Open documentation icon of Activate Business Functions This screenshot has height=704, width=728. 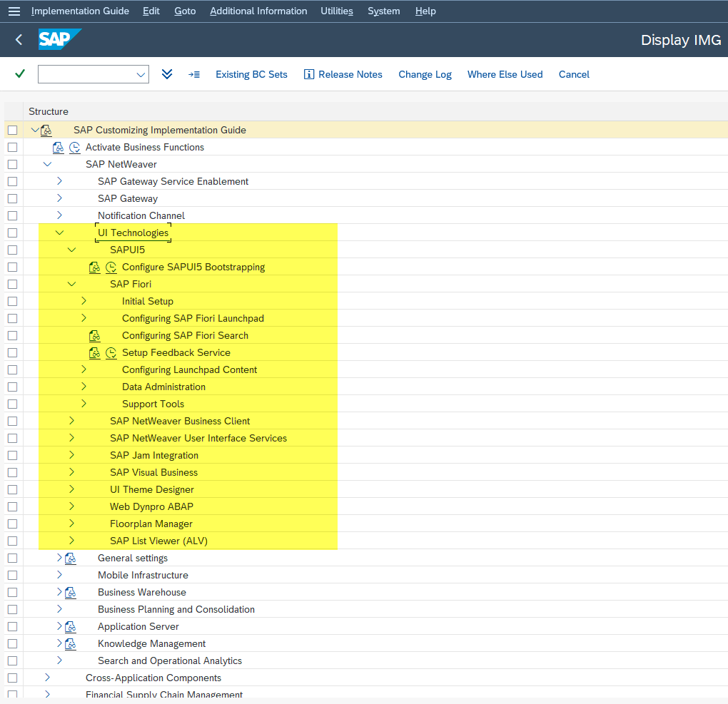coord(59,148)
